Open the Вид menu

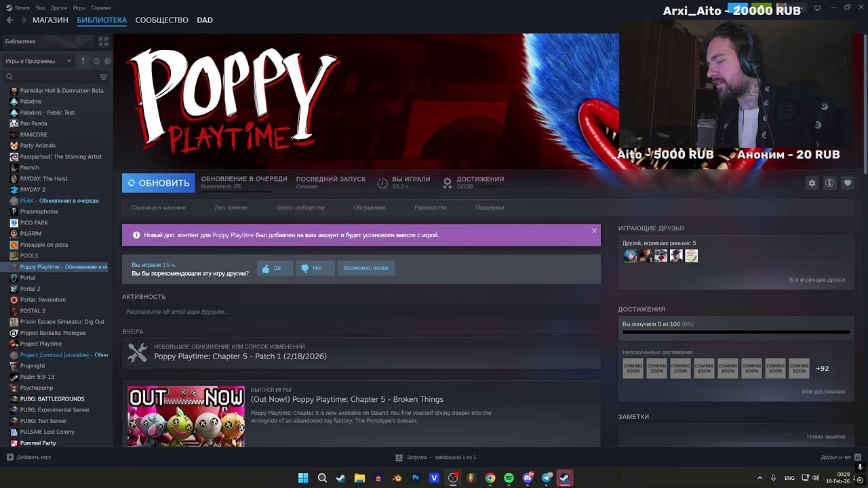click(40, 7)
